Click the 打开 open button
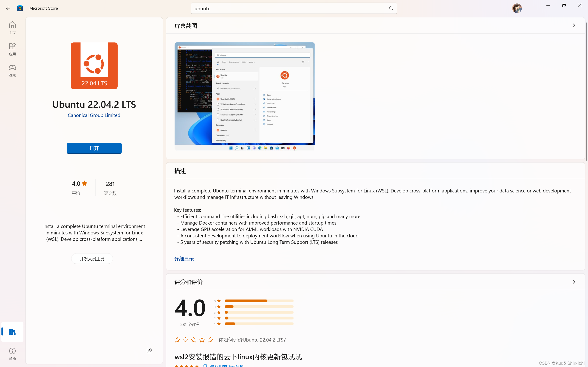 (x=94, y=148)
